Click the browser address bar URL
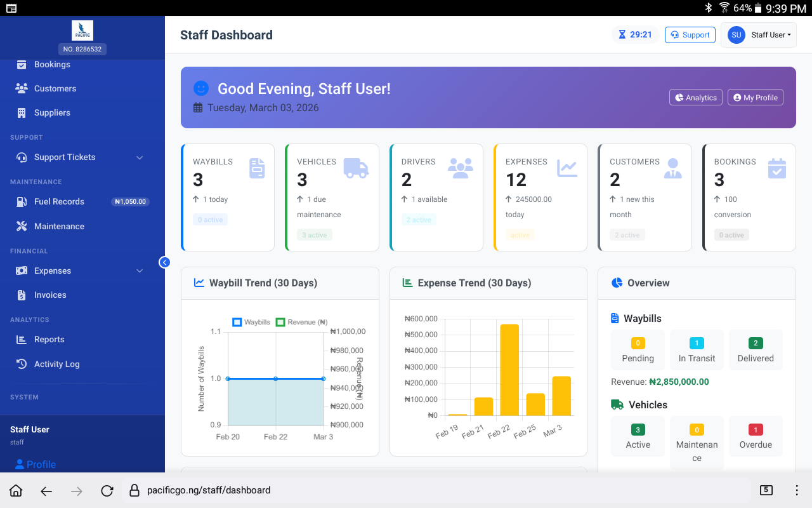 tap(209, 490)
